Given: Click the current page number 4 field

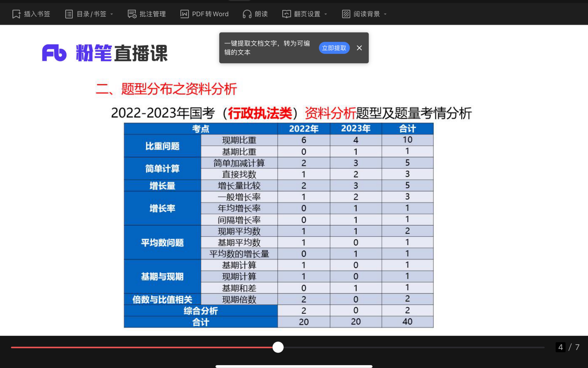Looking at the screenshot, I should pos(560,347).
